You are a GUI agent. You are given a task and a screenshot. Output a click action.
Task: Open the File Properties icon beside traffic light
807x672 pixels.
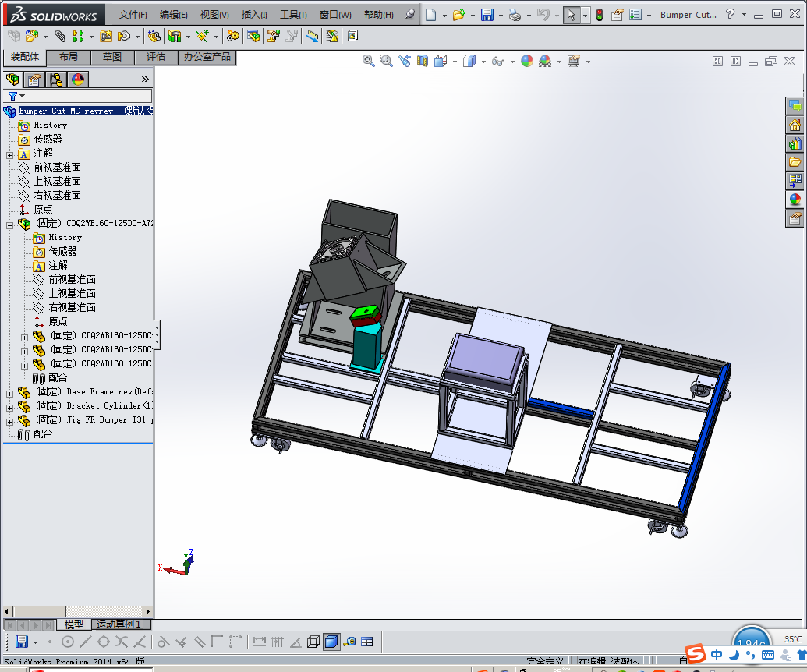pos(617,15)
